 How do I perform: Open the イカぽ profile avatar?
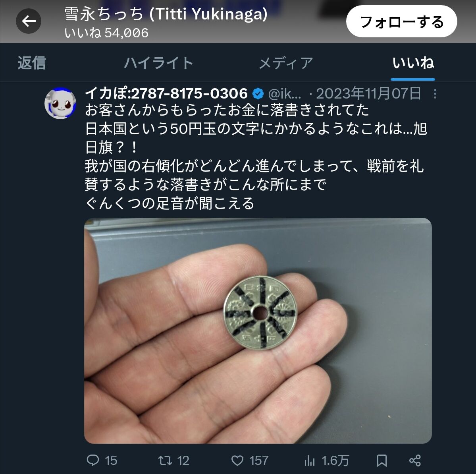click(x=60, y=103)
